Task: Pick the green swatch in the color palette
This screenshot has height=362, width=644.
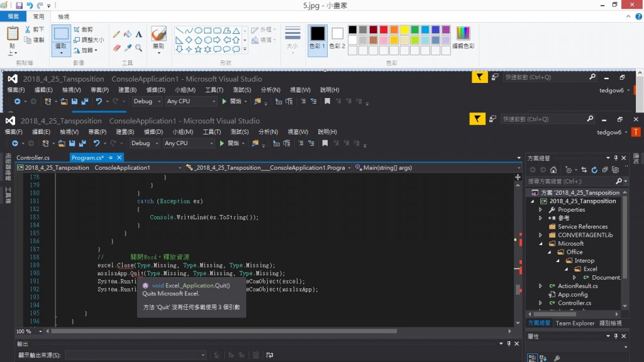Action: tap(415, 30)
